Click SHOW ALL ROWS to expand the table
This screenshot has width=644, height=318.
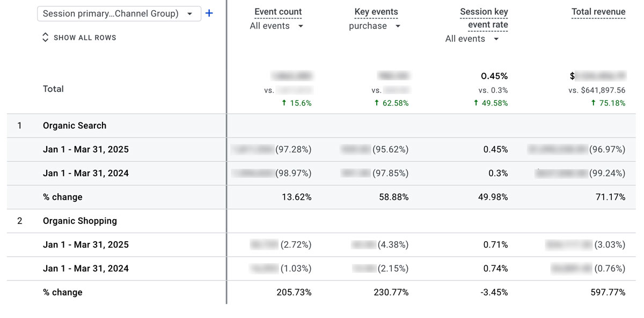pyautogui.click(x=84, y=38)
